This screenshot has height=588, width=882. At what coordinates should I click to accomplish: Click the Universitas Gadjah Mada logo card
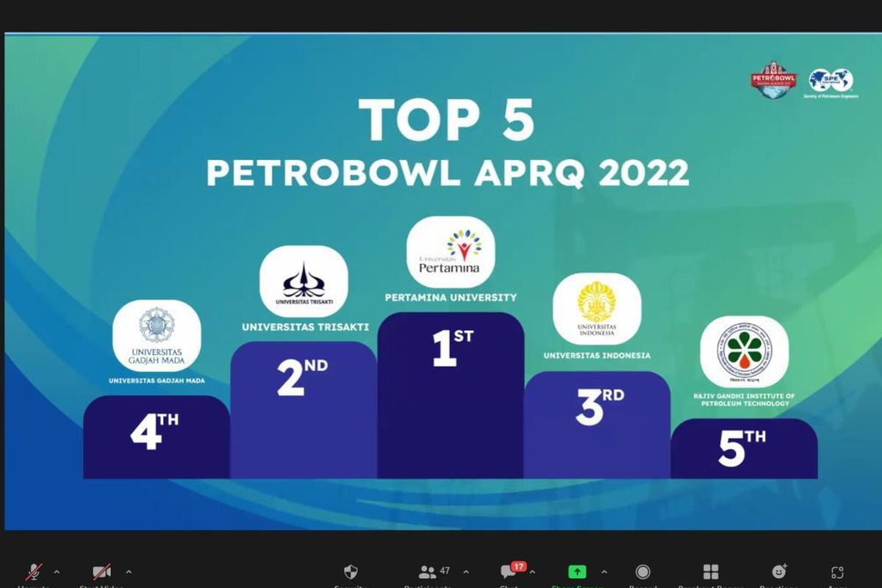pyautogui.click(x=157, y=335)
